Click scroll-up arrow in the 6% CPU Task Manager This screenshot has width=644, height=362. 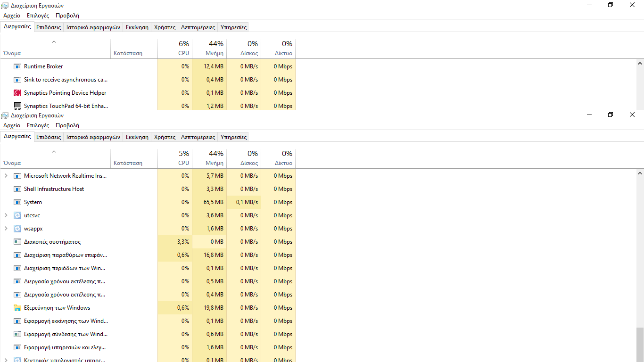[x=640, y=63]
